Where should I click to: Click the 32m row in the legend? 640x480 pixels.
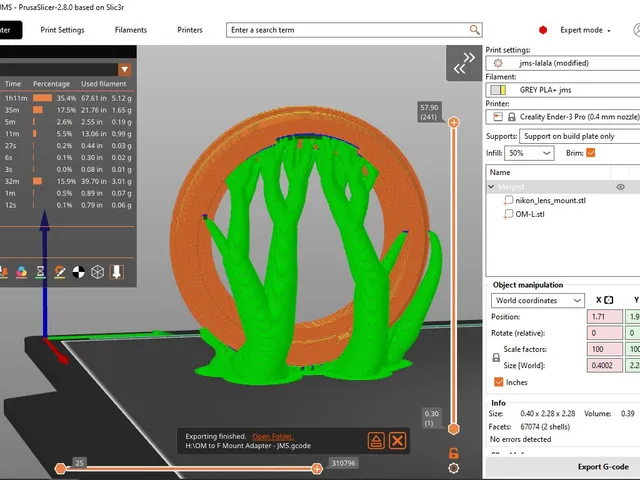point(68,181)
